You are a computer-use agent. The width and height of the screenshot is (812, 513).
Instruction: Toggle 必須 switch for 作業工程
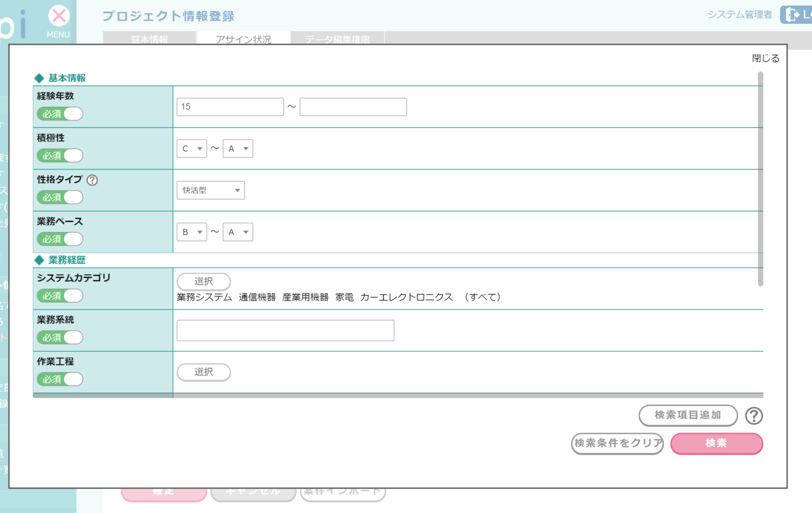click(60, 379)
